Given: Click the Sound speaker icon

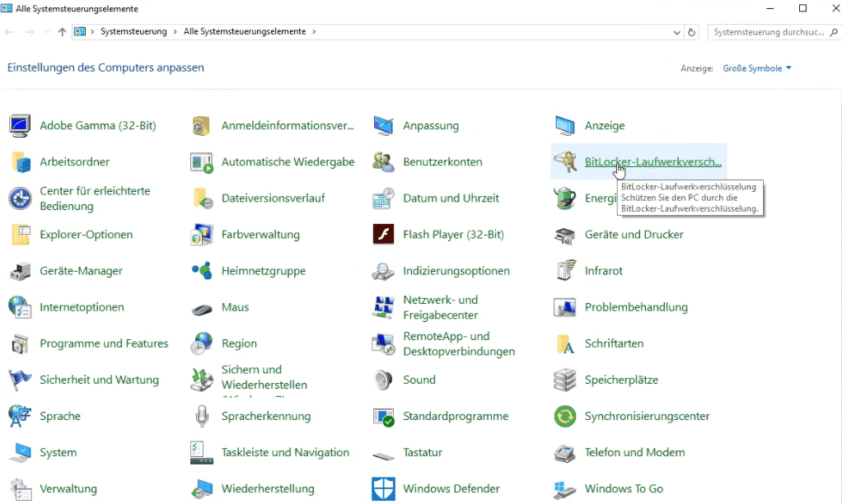Looking at the screenshot, I should tap(383, 380).
